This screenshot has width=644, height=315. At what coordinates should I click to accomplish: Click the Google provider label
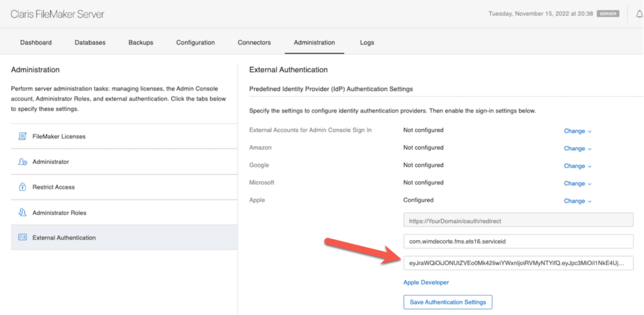[259, 165]
